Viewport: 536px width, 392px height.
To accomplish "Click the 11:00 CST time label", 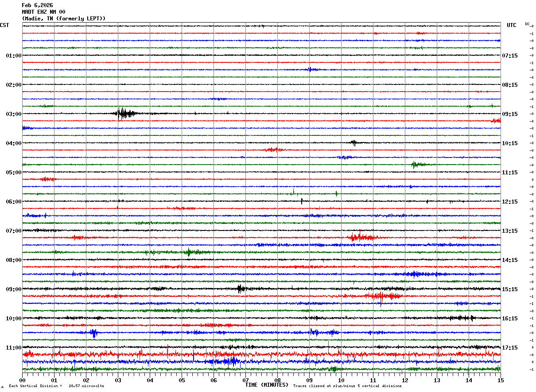I will [x=14, y=348].
